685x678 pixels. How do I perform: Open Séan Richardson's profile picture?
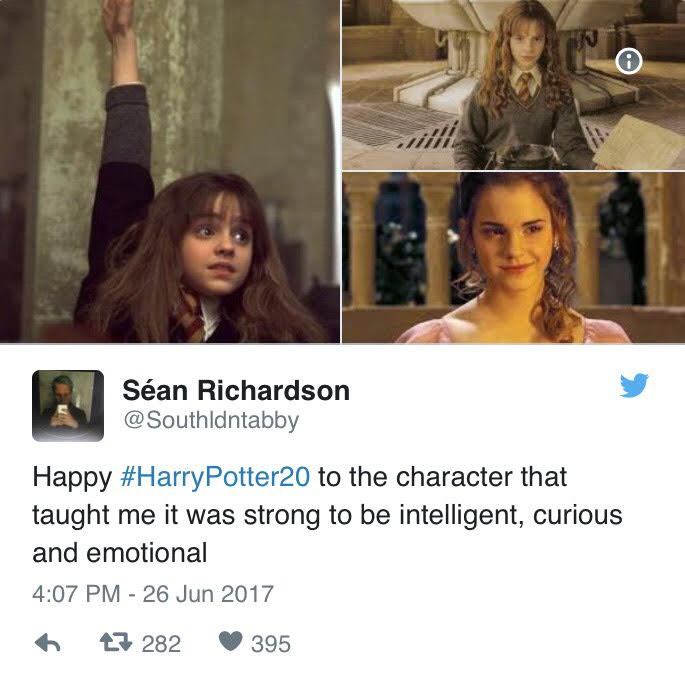(68, 406)
